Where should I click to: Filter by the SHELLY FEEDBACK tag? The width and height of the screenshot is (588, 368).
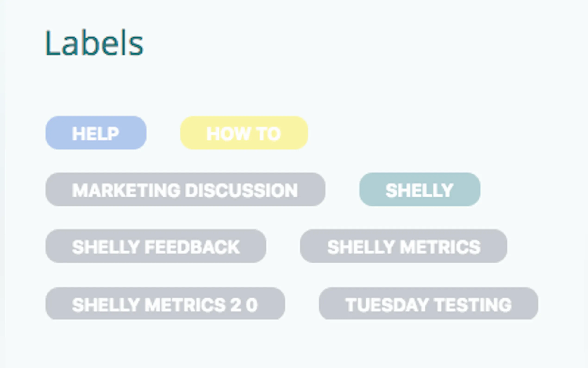click(156, 246)
